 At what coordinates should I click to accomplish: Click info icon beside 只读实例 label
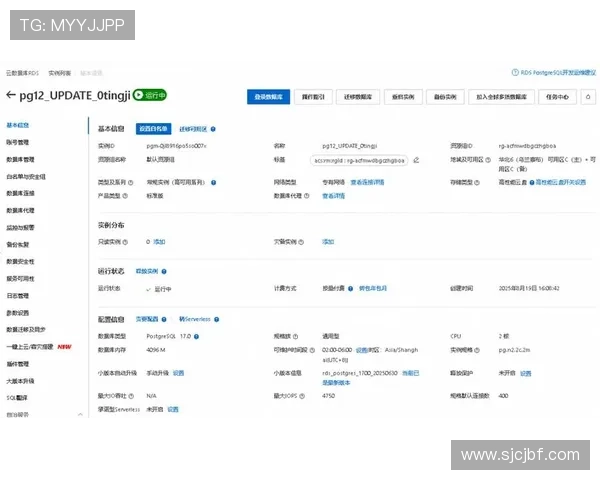(x=125, y=242)
